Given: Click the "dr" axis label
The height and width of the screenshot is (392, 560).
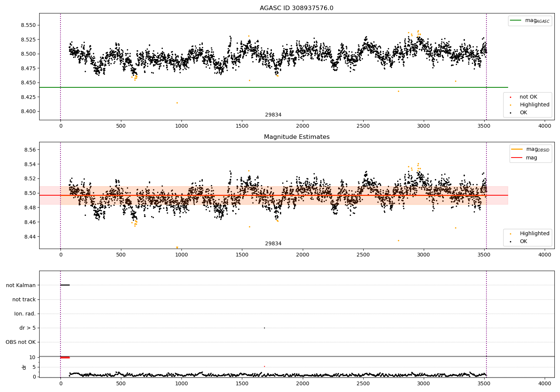Looking at the screenshot, I should (x=24, y=367).
